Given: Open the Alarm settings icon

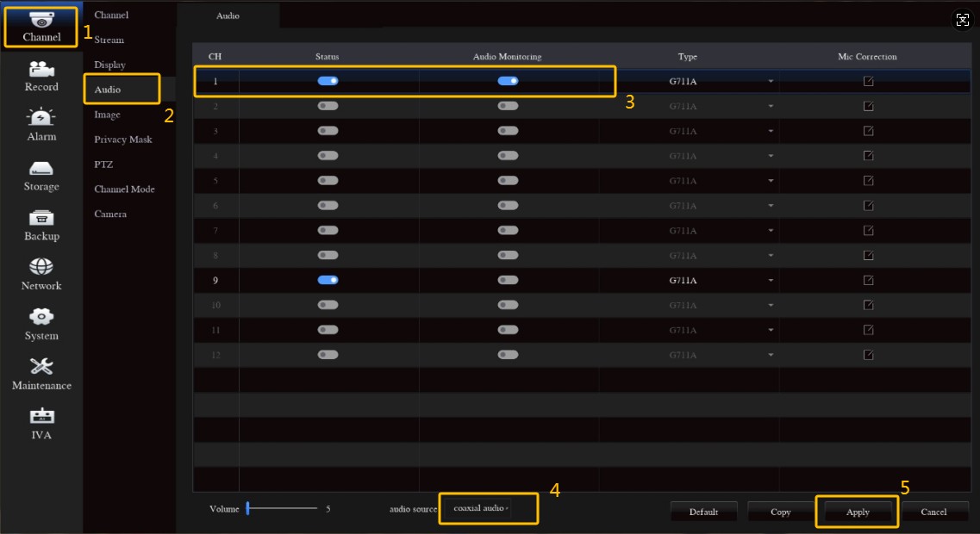Looking at the screenshot, I should coord(41,118).
